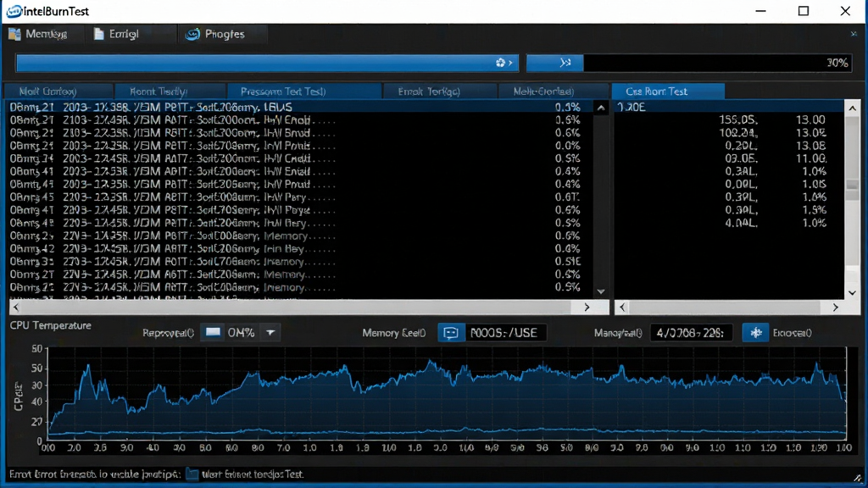868x488 pixels.
Task: Click the skip-arrows button beside the 30% bar
Action: tap(554, 63)
